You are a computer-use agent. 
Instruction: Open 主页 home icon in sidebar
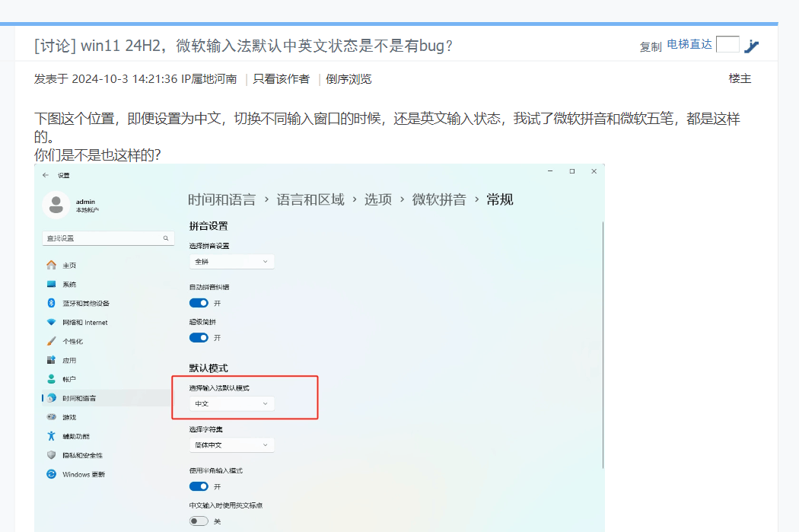[52, 265]
